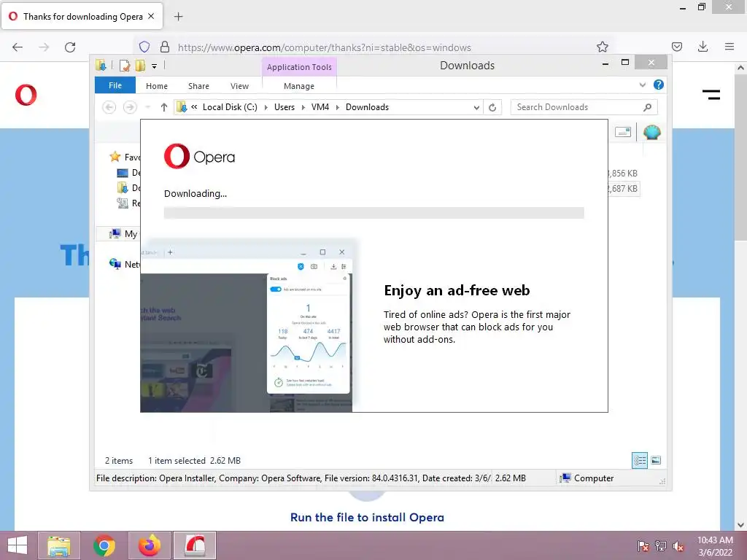Click the Explorer help question mark icon

click(659, 85)
